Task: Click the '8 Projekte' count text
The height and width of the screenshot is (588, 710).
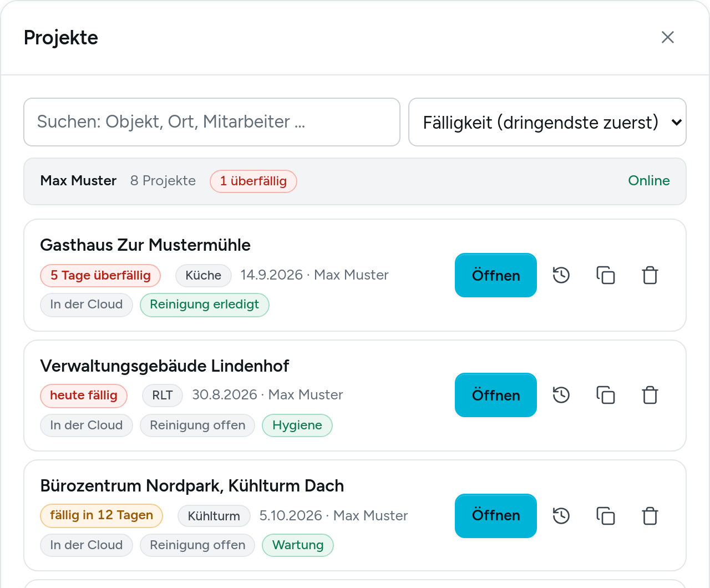Action: click(x=163, y=181)
